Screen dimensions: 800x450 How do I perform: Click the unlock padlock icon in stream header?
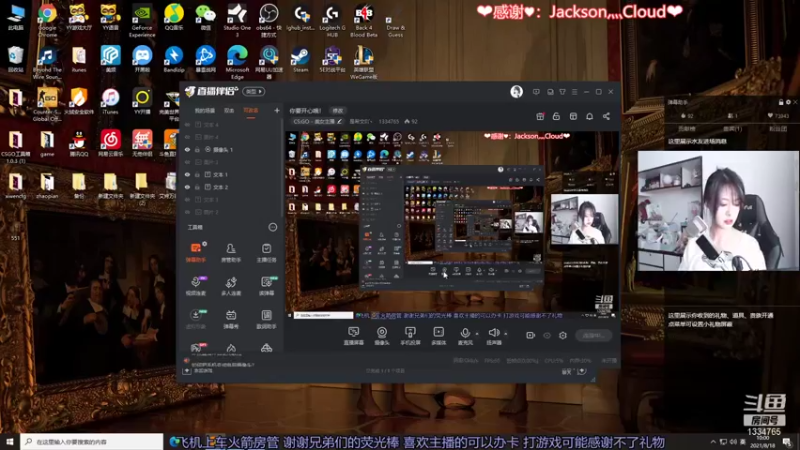pos(556,116)
